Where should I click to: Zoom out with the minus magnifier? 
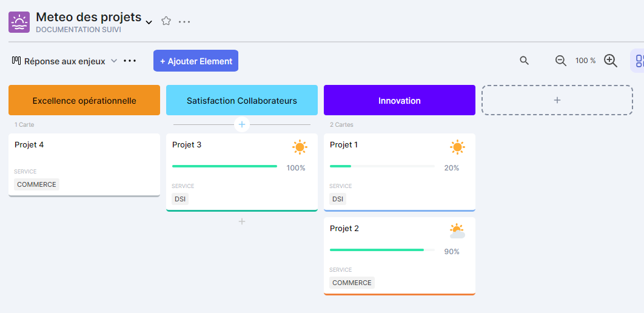561,61
